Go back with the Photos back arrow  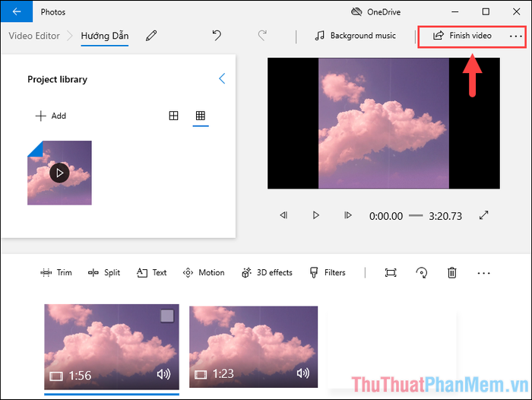point(17,11)
